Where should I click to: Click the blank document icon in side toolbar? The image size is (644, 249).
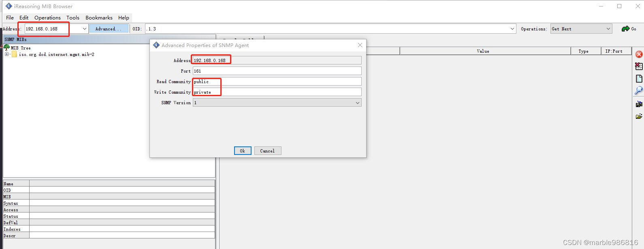[x=639, y=79]
